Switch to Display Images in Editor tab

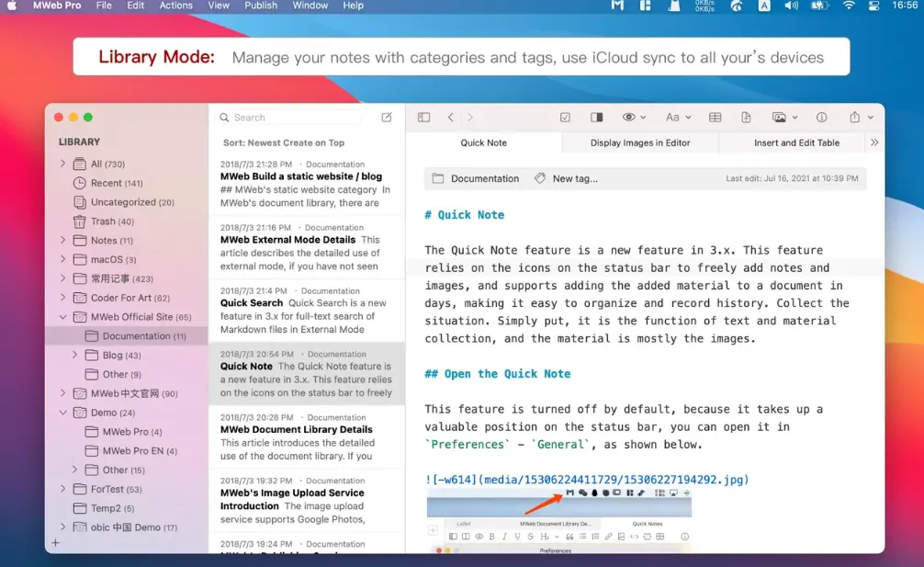pyautogui.click(x=640, y=142)
